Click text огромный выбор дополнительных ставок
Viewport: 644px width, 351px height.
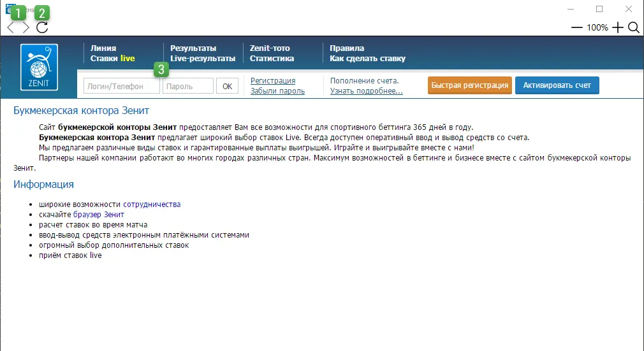(113, 245)
